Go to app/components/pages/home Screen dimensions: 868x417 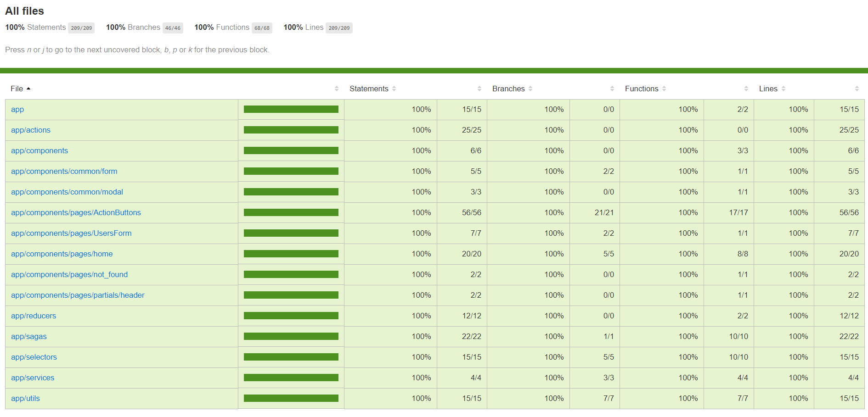pyautogui.click(x=62, y=254)
